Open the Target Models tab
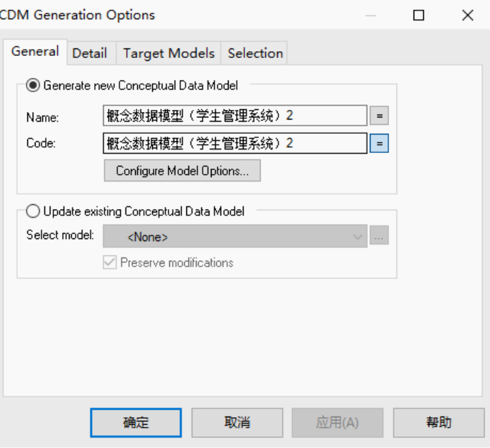The width and height of the screenshot is (490, 448). coord(169,53)
